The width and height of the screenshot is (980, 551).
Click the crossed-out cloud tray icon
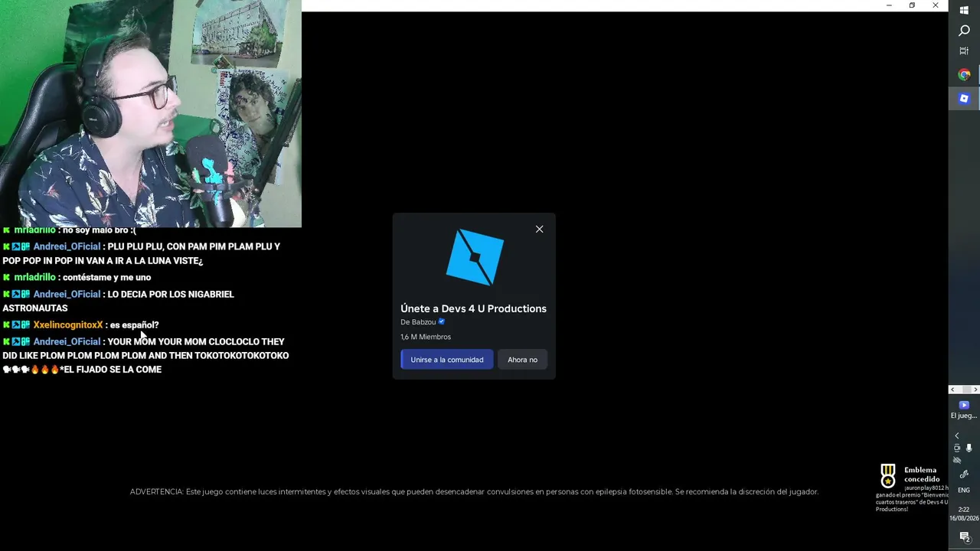click(957, 461)
